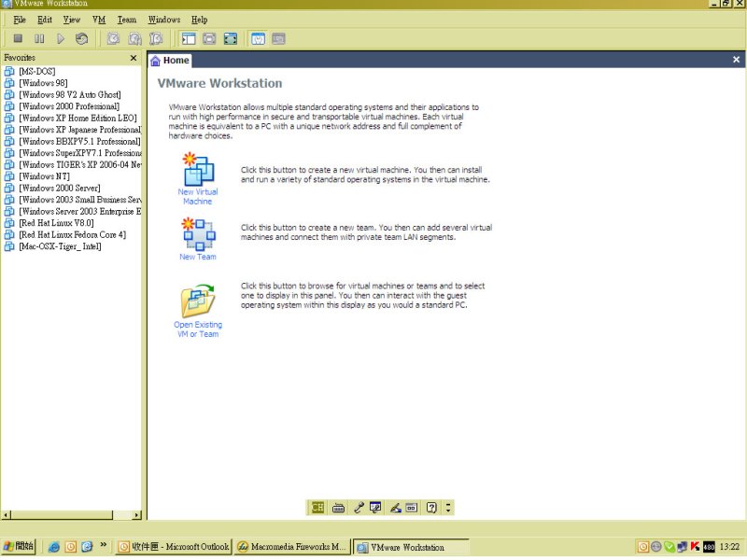Click the Quick Switch toolbar icon
Screen dimensions: 747x560
pyautogui.click(x=209, y=38)
